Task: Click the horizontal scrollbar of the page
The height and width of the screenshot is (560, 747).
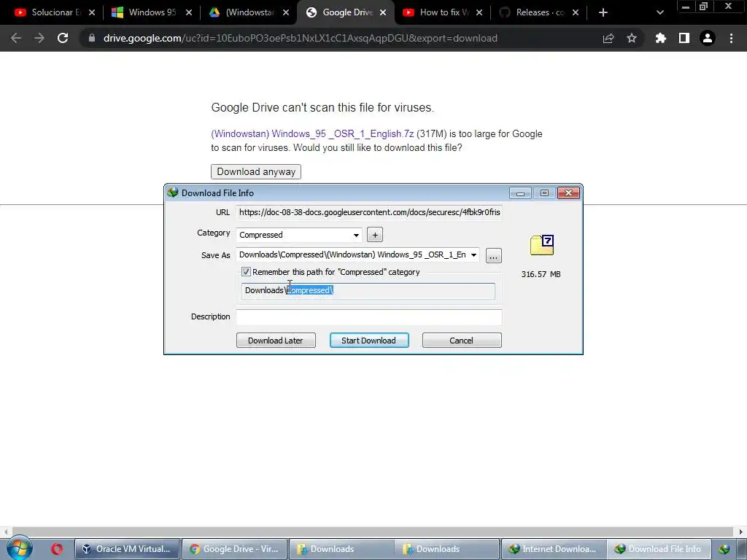Action: click(373, 532)
